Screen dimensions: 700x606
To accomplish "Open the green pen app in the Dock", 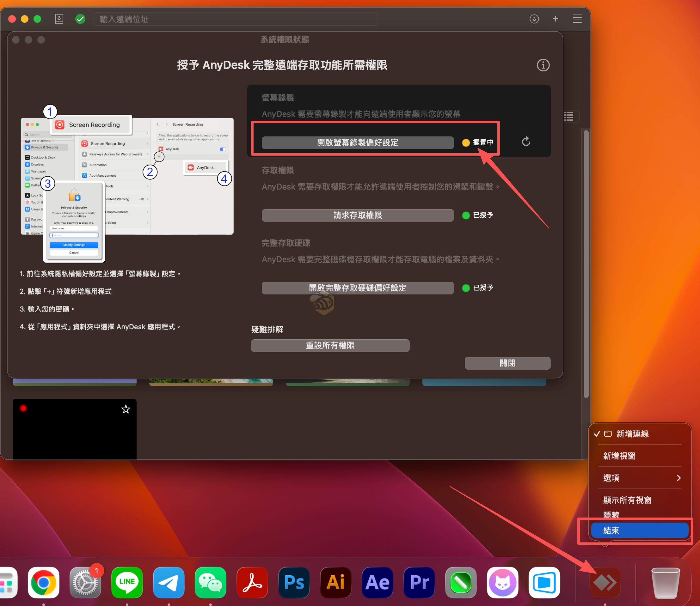I will tap(461, 583).
